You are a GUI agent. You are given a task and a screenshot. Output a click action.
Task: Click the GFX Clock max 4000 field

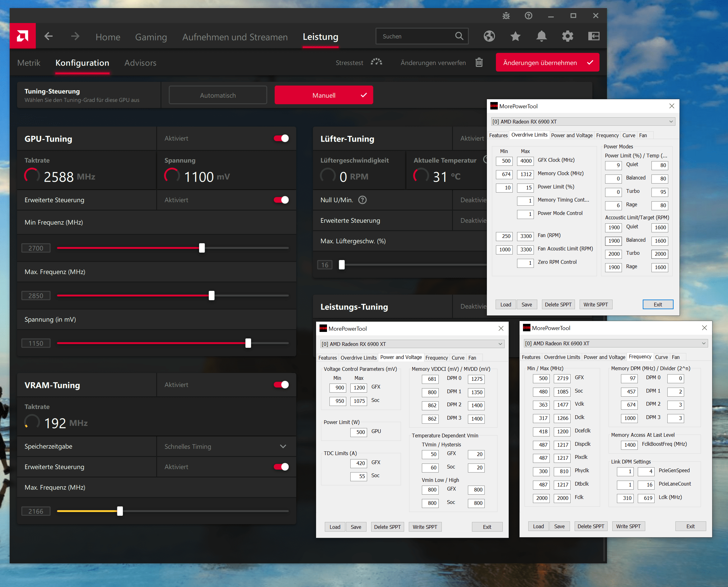click(x=525, y=161)
